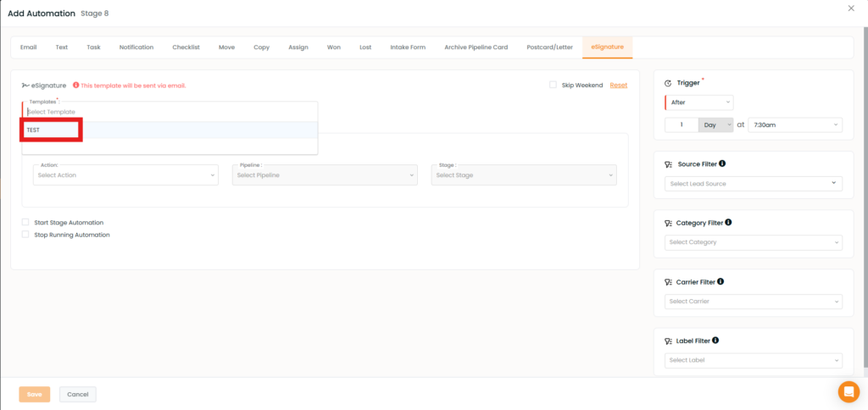Switch to the Checklist tab
The image size is (868, 410).
(x=186, y=47)
